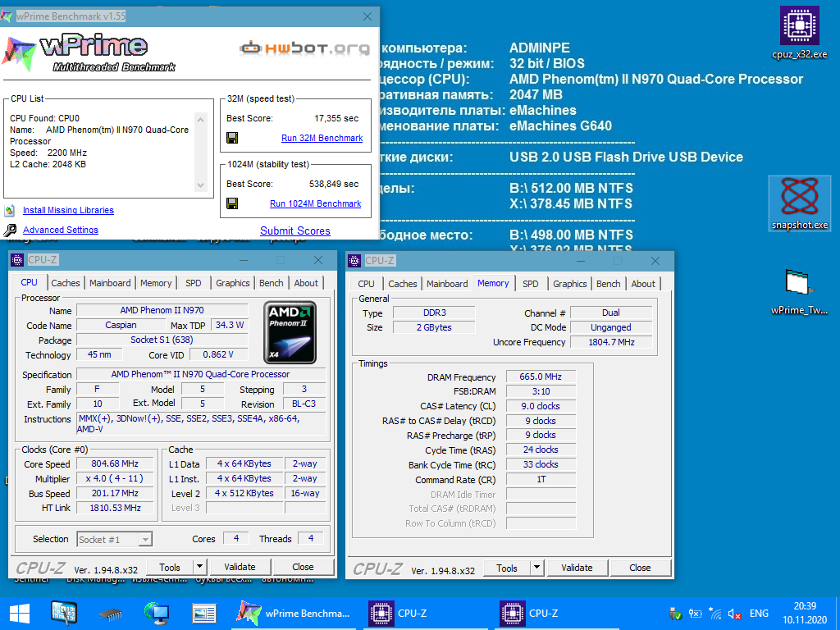Click Close button in left CPU-Z

pos(304,567)
